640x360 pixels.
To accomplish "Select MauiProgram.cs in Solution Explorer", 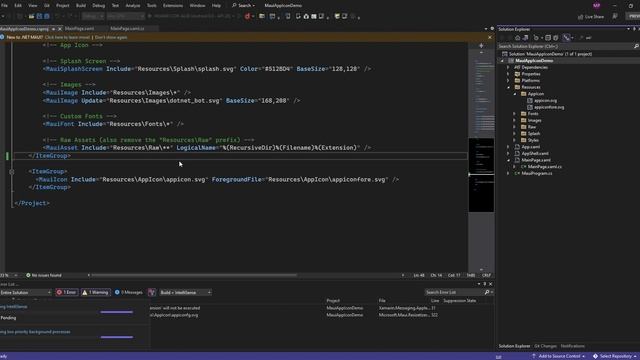I will pyautogui.click(x=537, y=173).
